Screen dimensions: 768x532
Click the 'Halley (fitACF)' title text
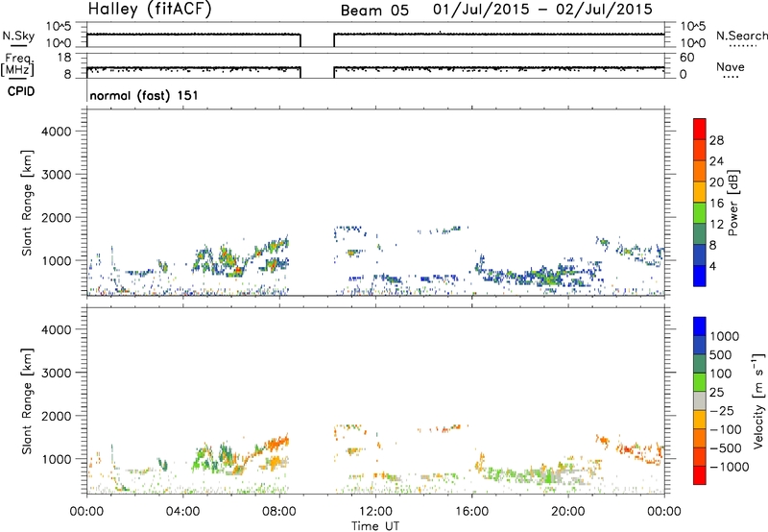click(x=150, y=10)
